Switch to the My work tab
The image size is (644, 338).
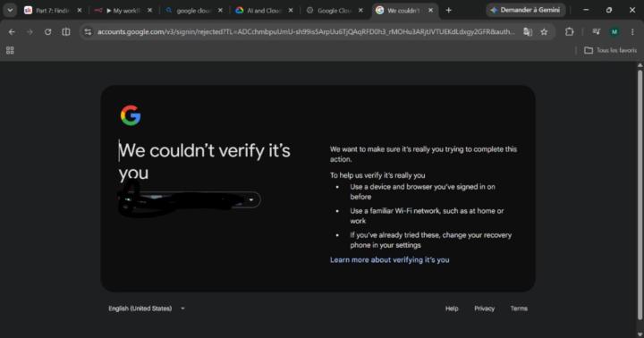click(x=123, y=10)
